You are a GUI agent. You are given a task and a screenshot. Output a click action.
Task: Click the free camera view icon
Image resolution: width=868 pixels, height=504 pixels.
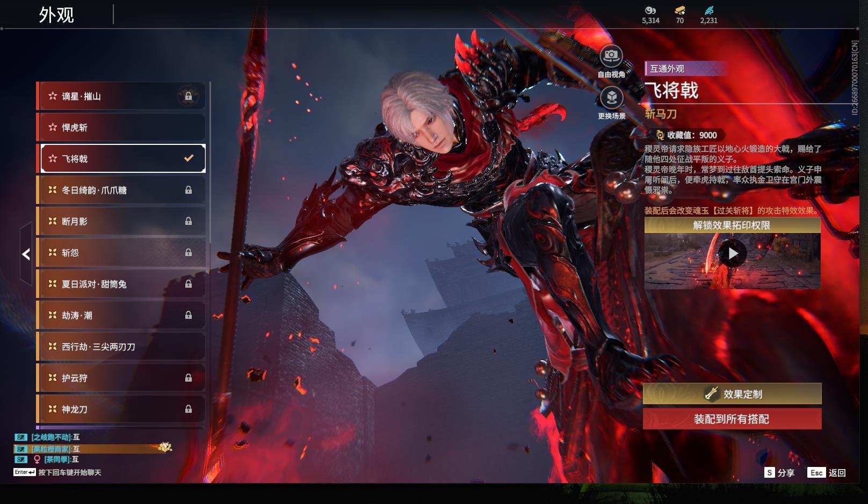[611, 55]
